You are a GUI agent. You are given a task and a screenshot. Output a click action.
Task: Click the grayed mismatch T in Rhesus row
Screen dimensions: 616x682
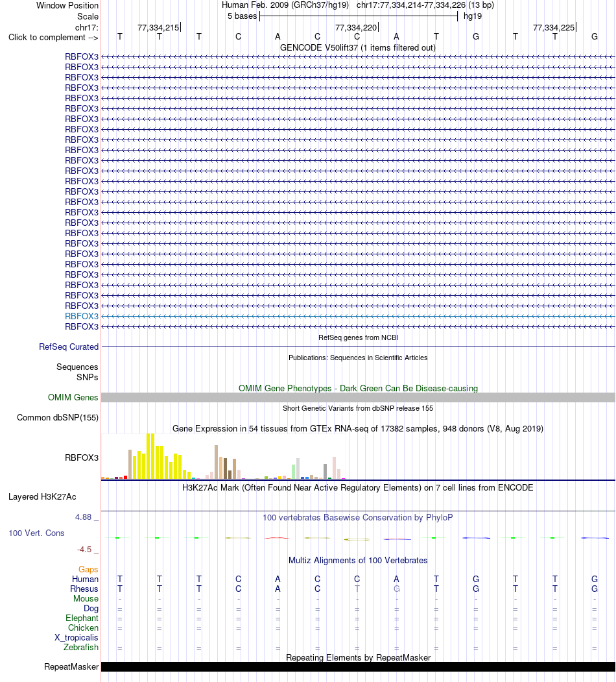(x=357, y=589)
